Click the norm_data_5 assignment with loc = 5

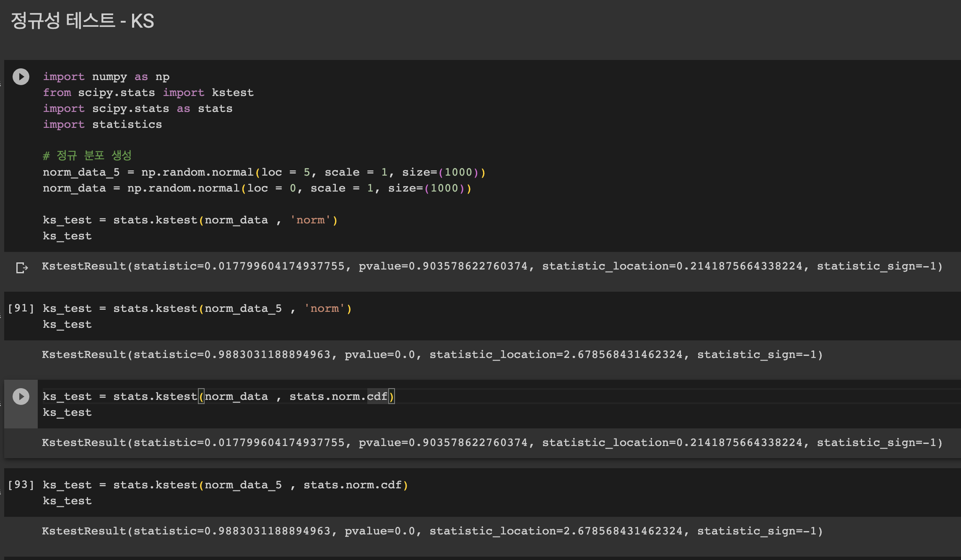coord(264,172)
